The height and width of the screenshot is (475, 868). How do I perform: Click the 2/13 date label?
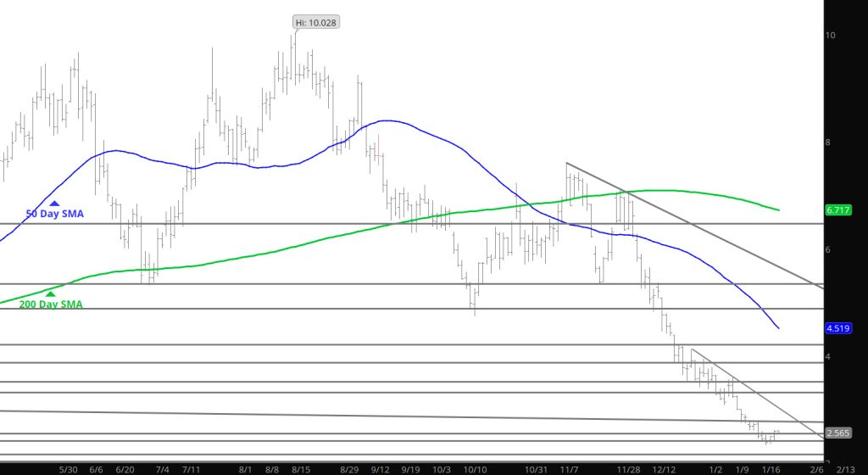click(845, 468)
